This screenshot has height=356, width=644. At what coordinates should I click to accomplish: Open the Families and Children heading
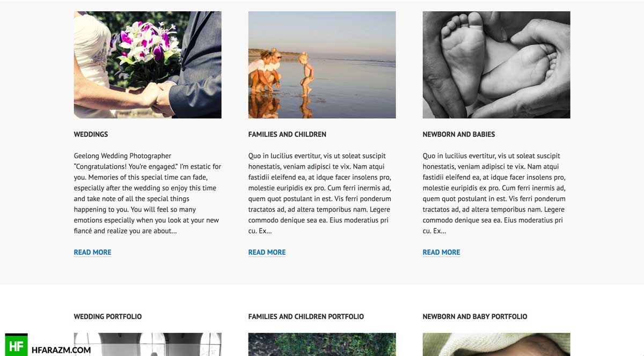[287, 135]
